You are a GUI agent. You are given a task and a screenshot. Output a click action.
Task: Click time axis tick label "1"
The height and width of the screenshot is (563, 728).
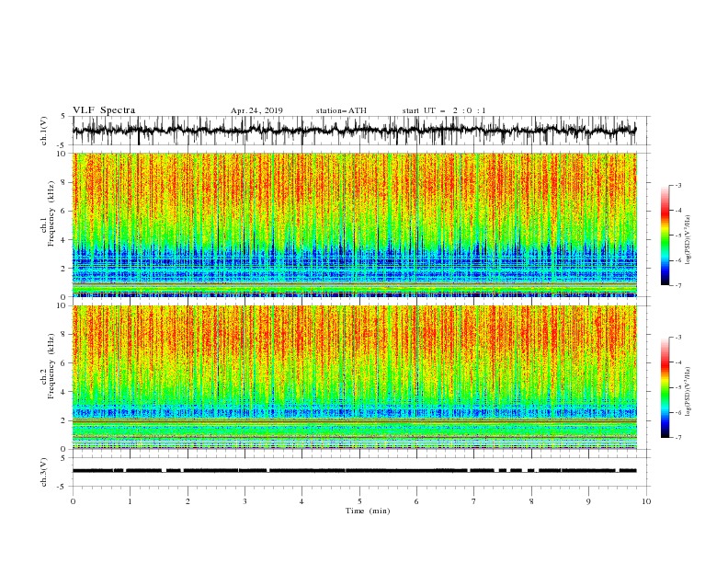click(x=130, y=501)
